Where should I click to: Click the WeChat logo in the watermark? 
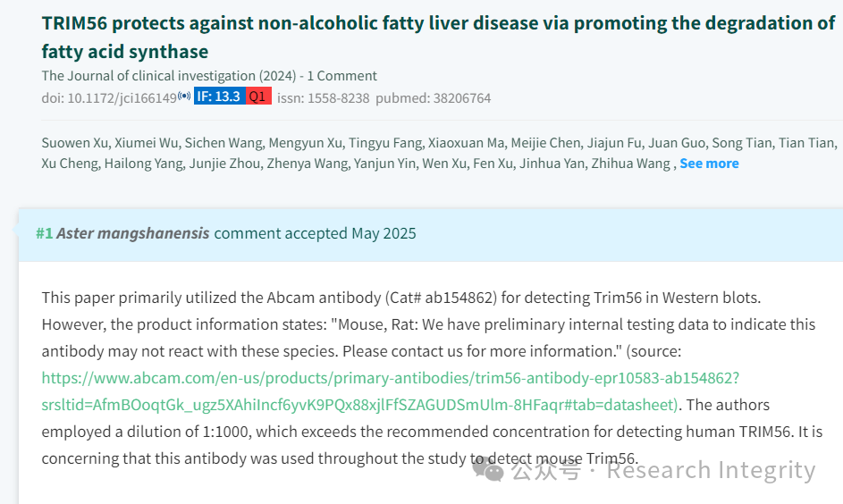(x=487, y=469)
